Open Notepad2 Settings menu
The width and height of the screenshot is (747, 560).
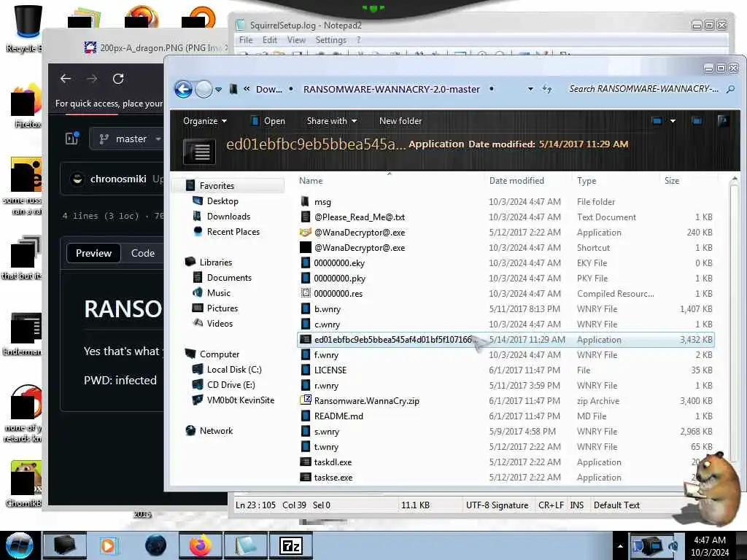330,40
